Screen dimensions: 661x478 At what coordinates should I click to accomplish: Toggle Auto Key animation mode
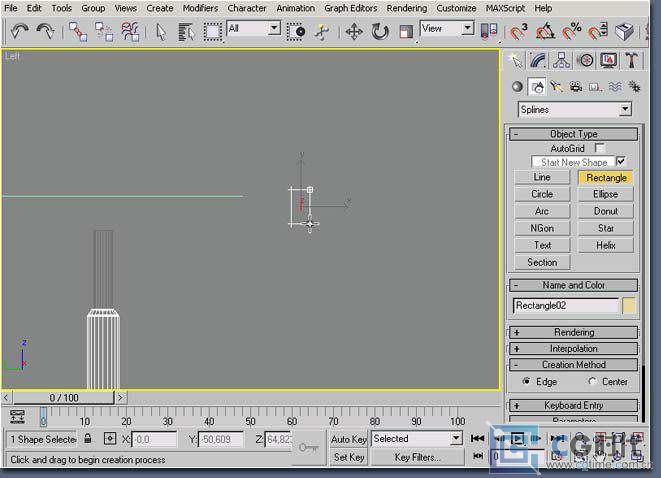point(349,439)
